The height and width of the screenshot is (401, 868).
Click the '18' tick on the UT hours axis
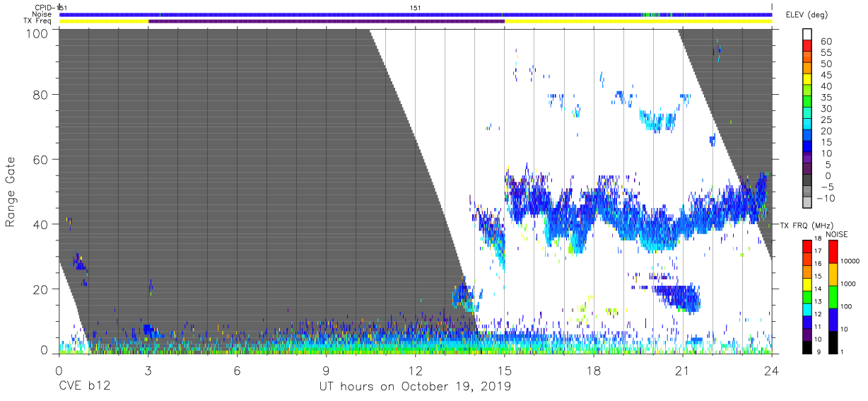pos(594,371)
